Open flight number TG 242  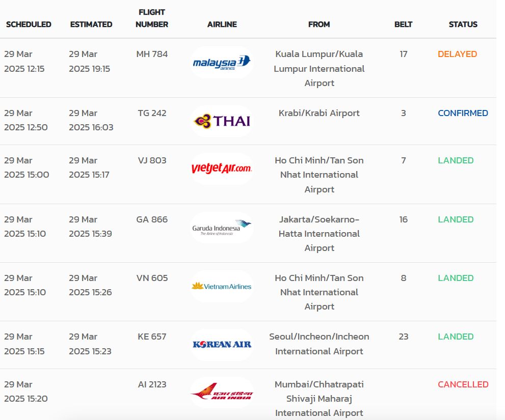[152, 113]
